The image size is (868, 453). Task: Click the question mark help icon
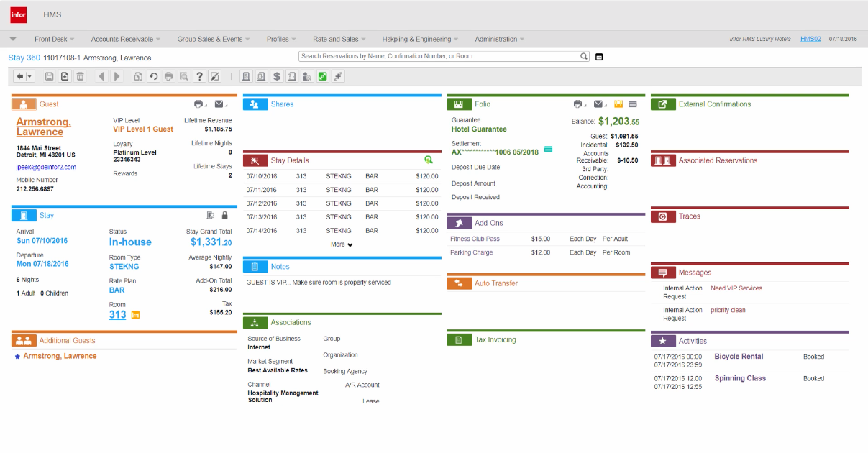[x=199, y=76]
